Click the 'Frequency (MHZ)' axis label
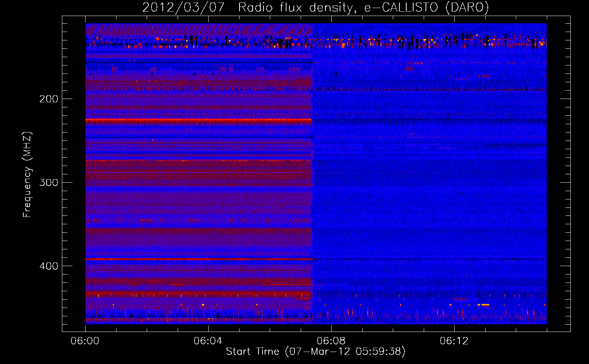The width and height of the screenshot is (589, 364). pyautogui.click(x=28, y=175)
